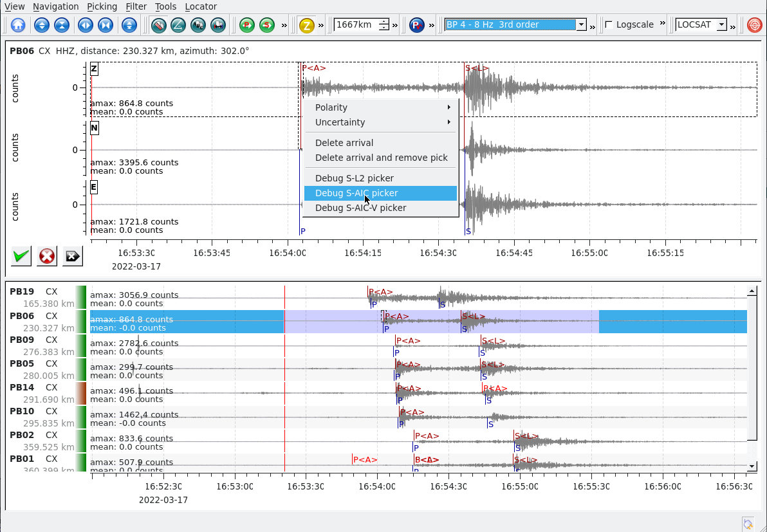Open the Picking menu
This screenshot has height=532, width=767.
pyautogui.click(x=102, y=6)
